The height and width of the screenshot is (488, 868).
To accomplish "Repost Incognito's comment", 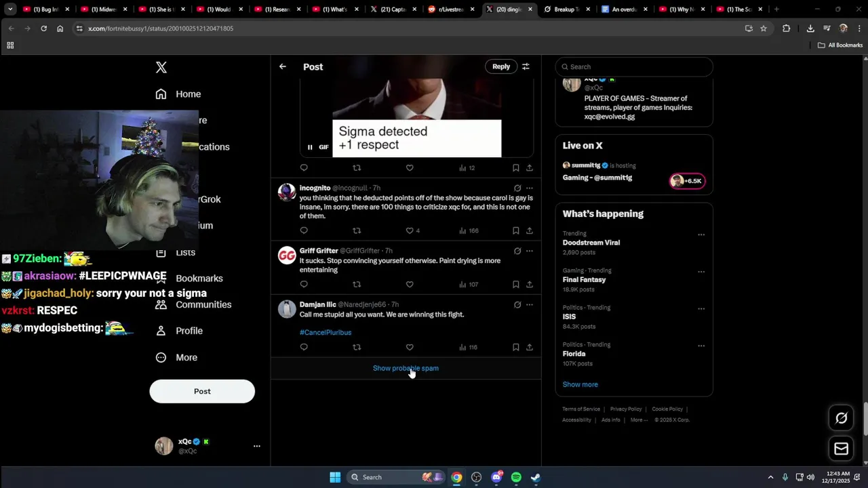I will pos(357,230).
